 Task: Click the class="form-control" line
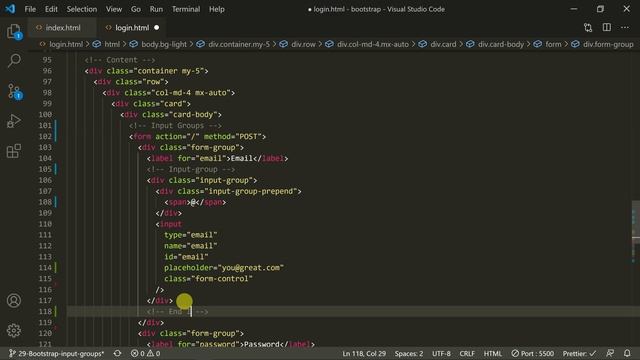pos(209,279)
